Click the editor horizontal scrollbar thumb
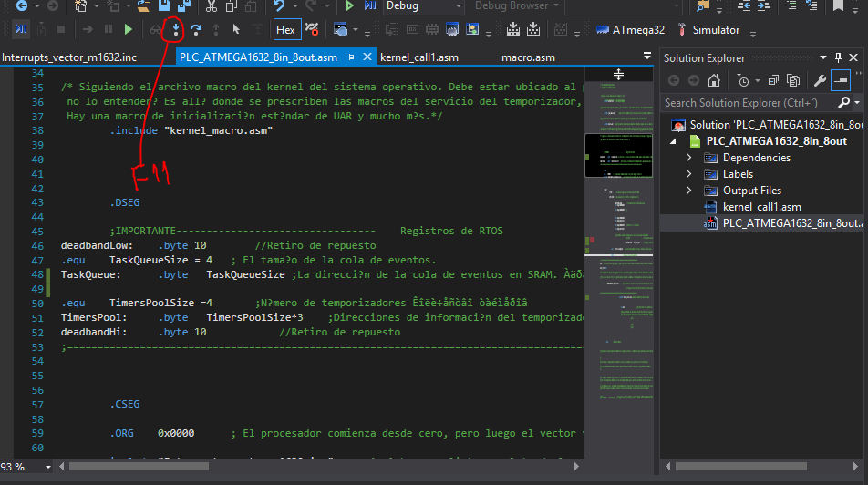 pyautogui.click(x=139, y=467)
